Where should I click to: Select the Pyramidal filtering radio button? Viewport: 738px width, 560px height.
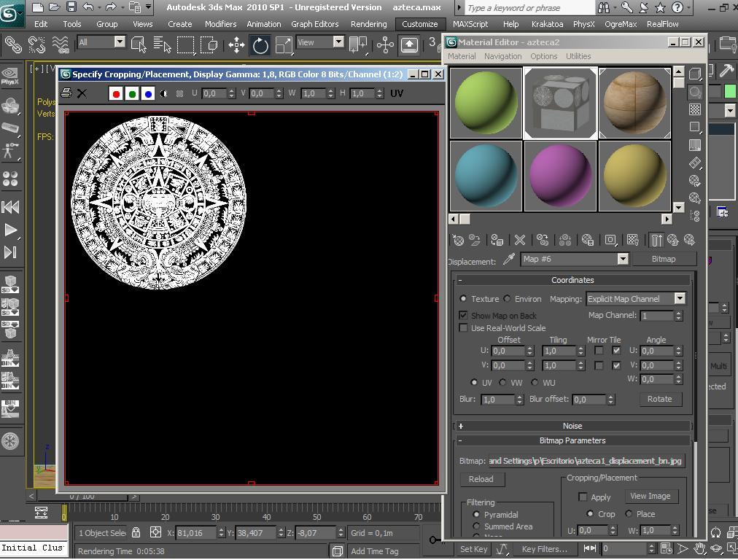pyautogui.click(x=476, y=514)
